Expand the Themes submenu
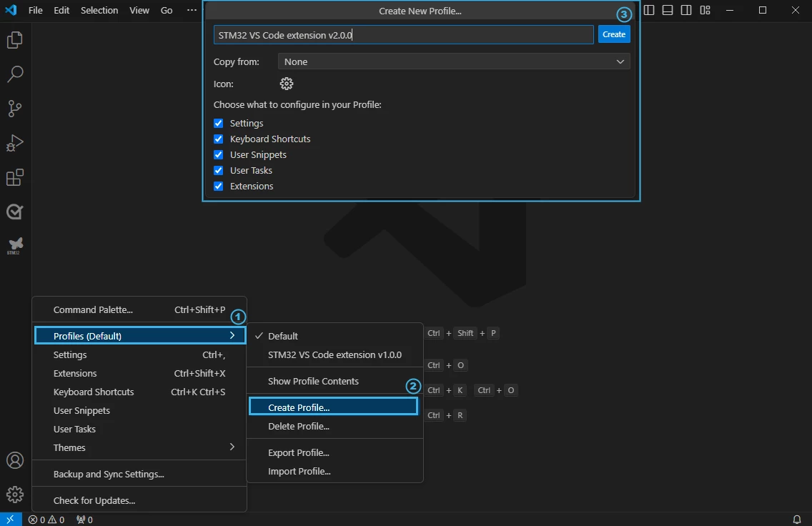The height and width of the screenshot is (526, 812). (x=139, y=447)
